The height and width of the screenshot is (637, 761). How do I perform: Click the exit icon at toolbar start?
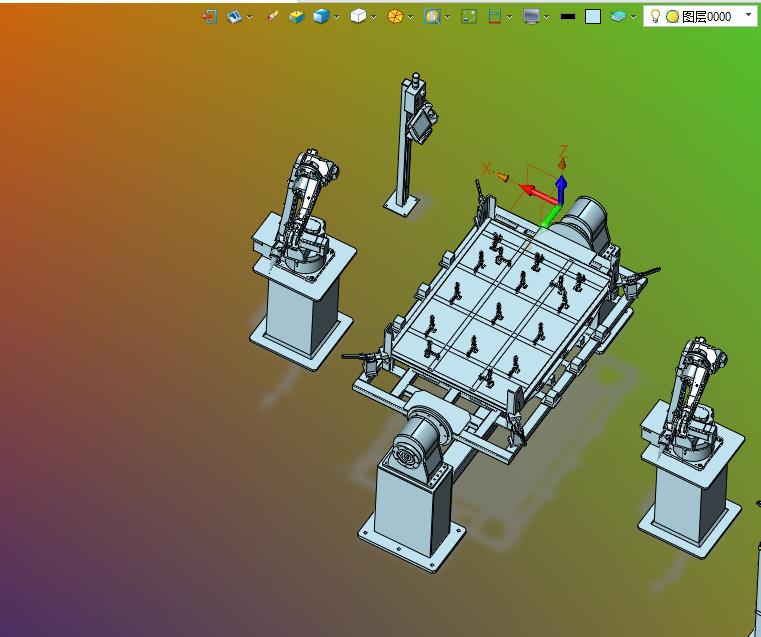pos(210,16)
